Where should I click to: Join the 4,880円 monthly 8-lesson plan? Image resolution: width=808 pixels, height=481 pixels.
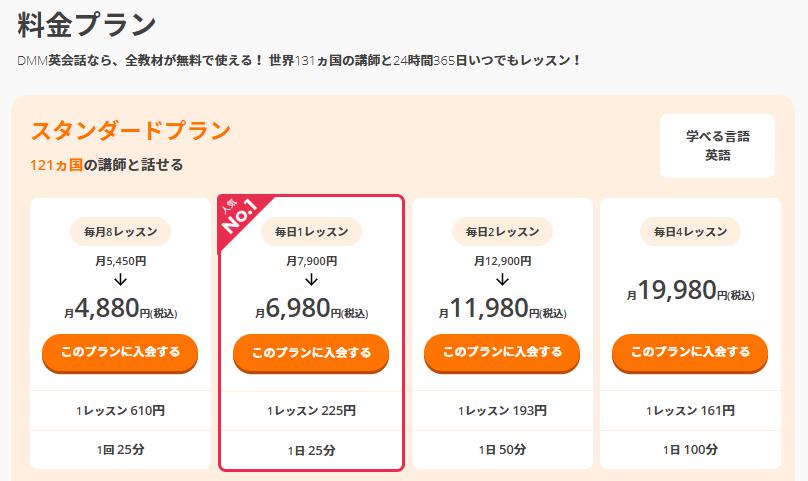pos(120,352)
